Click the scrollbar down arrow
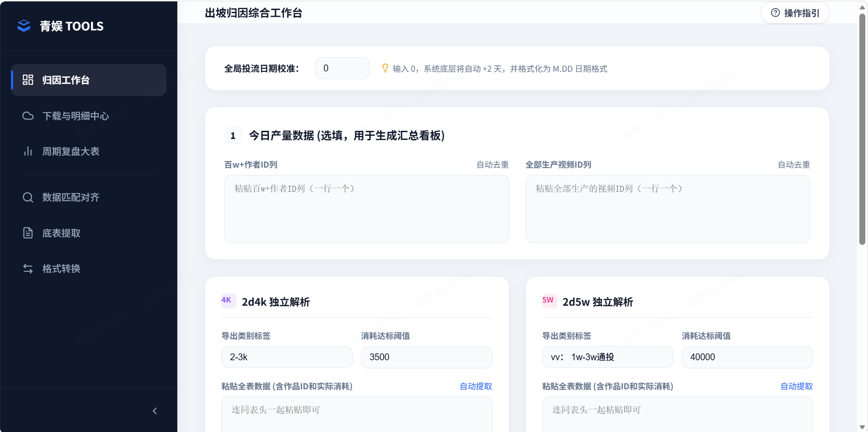 tap(862, 427)
